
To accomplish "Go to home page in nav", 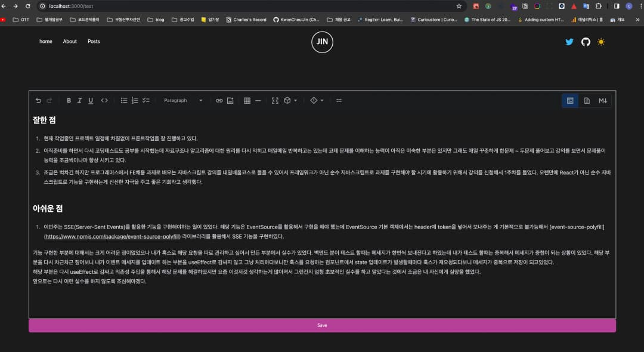I will [x=45, y=42].
